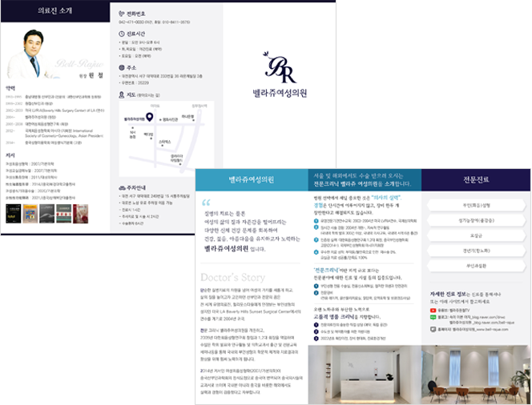This screenshot has height=405, width=532.
Task: Click the orange-yellow book cover thumbnail
Action: [30, 214]
